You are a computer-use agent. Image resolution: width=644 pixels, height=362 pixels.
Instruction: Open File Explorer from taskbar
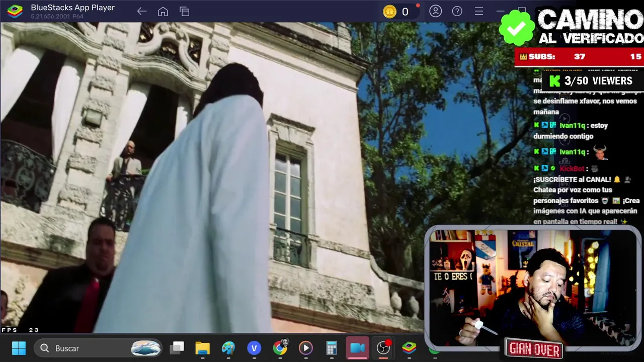click(x=202, y=348)
